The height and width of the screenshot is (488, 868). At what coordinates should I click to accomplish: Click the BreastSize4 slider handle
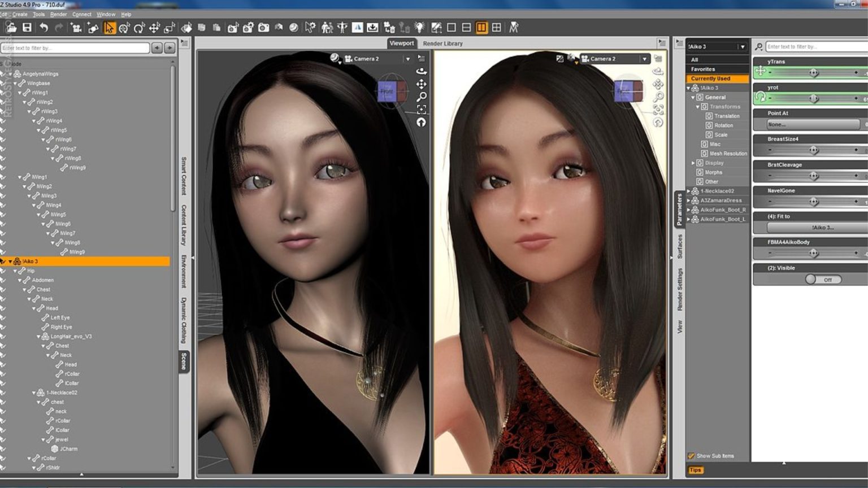[814, 150]
